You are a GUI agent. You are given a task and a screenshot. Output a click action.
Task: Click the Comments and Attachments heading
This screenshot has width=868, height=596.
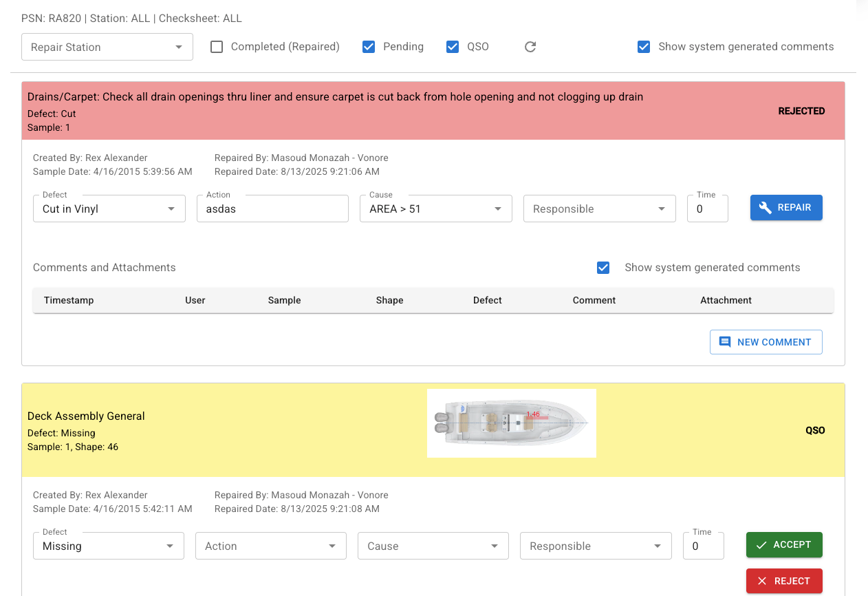(x=105, y=268)
